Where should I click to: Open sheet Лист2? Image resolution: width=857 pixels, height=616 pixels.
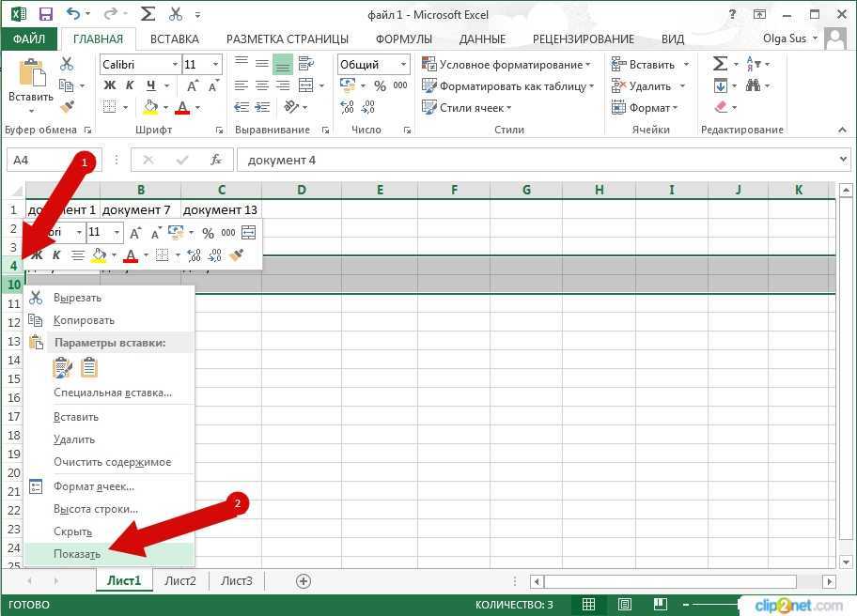[x=180, y=581]
